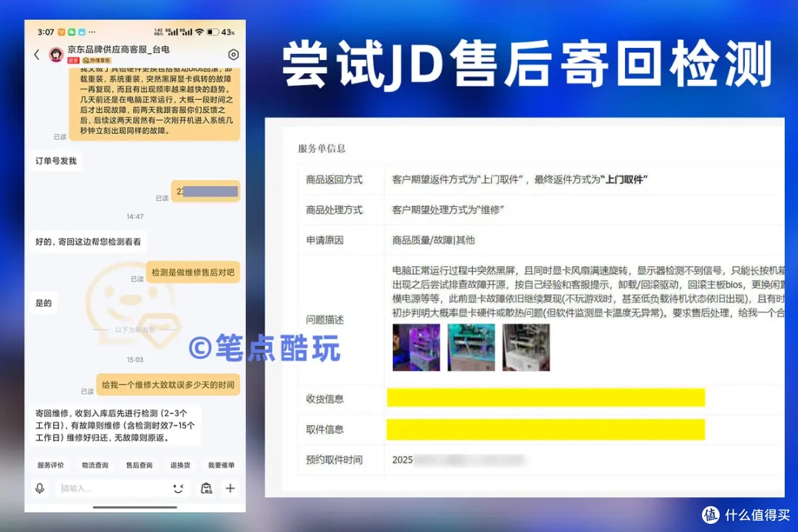Click the reply bubble 是的
Viewport: 798px width, 532px height.
point(44,303)
